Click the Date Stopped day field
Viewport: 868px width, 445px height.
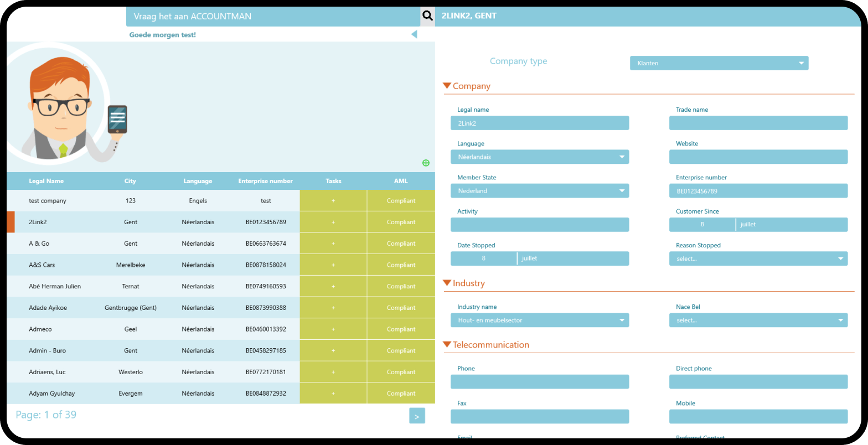(x=483, y=258)
